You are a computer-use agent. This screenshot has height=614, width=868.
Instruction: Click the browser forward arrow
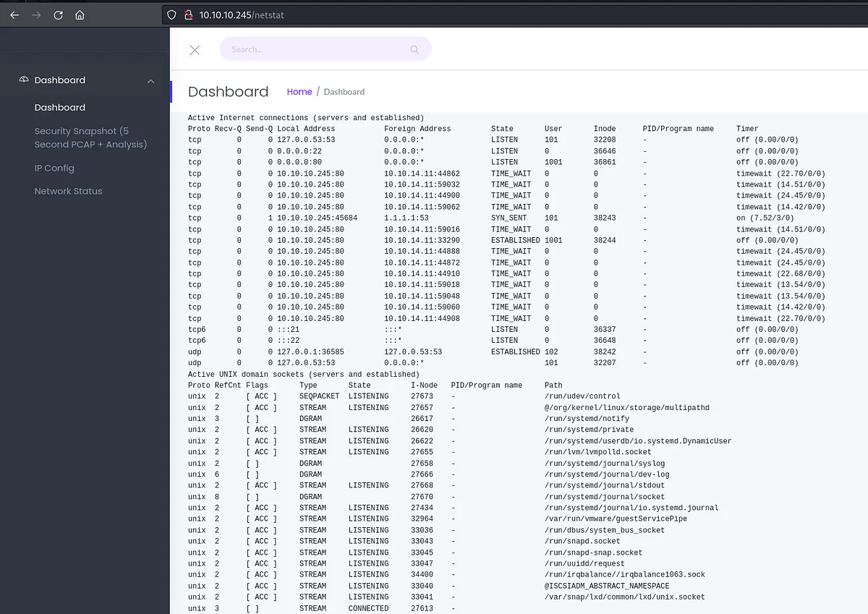[36, 14]
